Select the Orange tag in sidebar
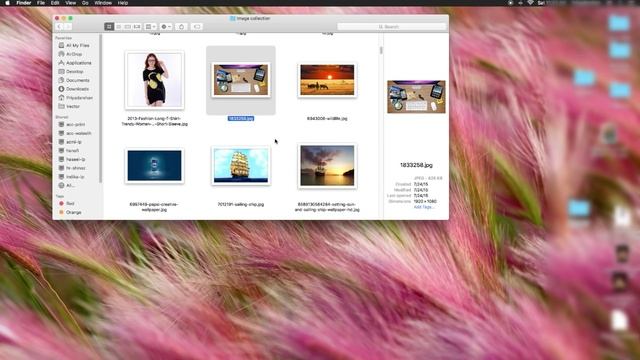640x360 pixels. pos(74,212)
